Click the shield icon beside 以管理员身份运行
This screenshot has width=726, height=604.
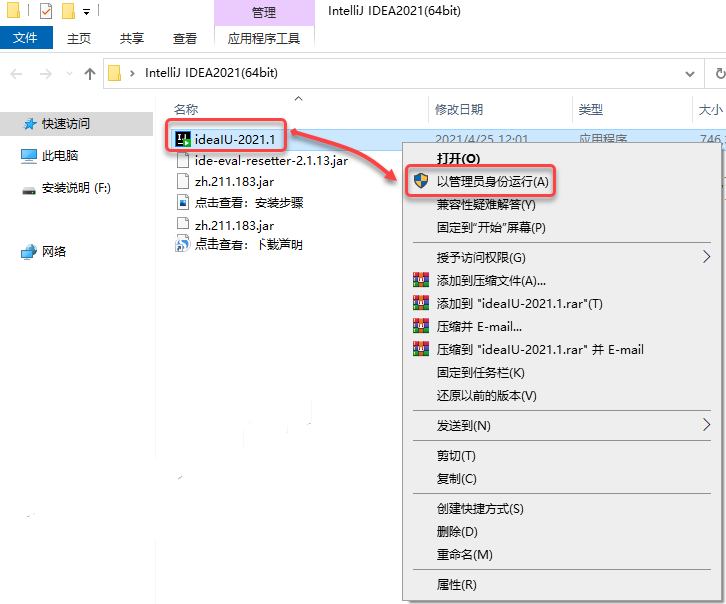tap(421, 181)
